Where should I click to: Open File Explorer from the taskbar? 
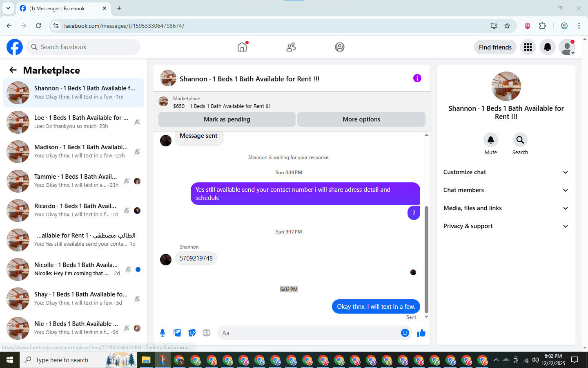146,360
